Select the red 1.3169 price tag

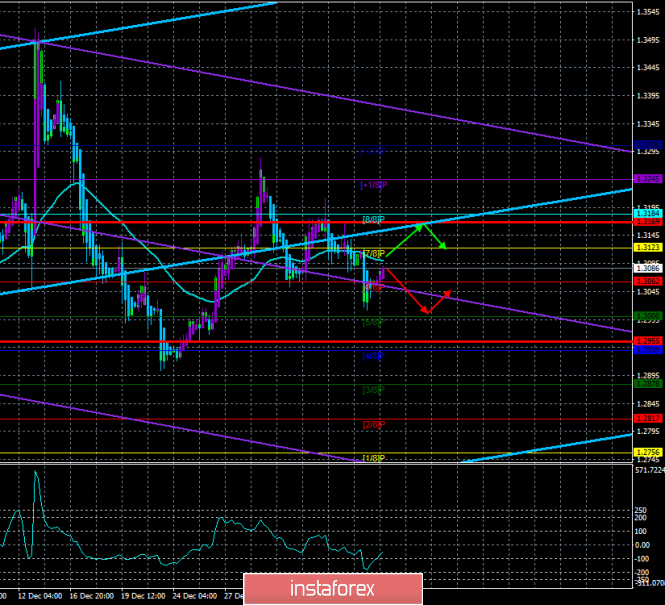click(648, 222)
